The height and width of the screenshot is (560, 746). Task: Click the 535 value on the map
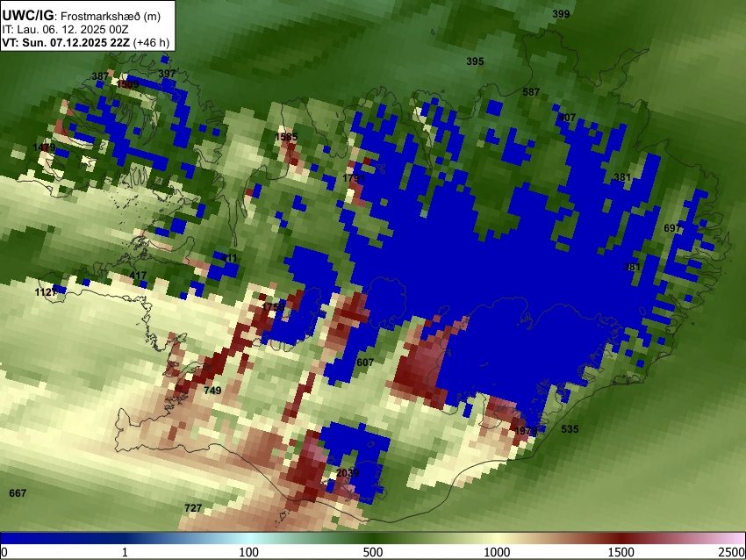tap(570, 429)
